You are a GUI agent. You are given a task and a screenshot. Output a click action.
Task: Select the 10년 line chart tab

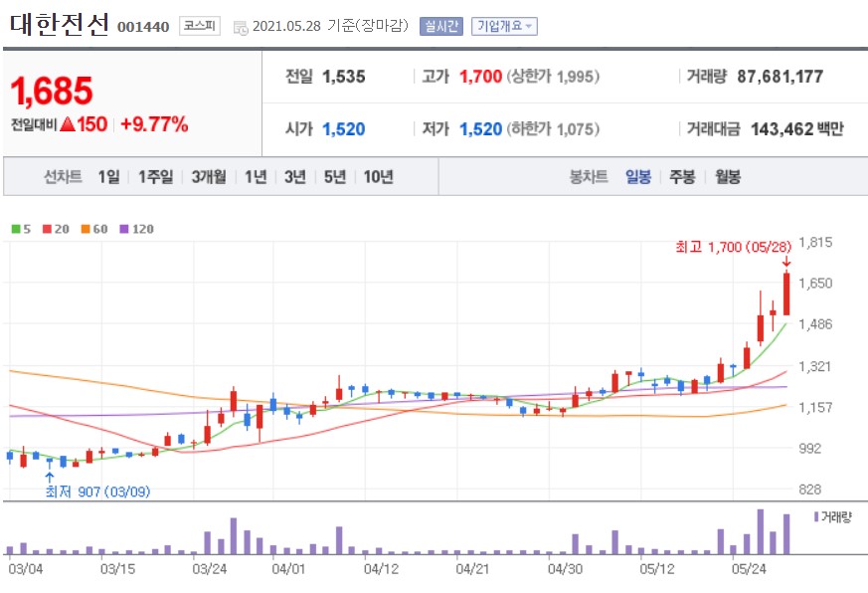click(x=378, y=177)
